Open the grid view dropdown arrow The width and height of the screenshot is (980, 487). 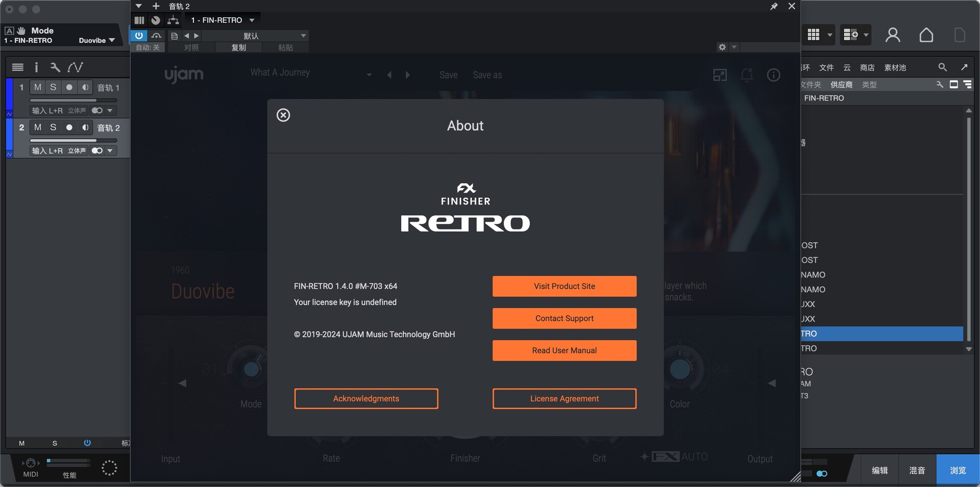coord(830,35)
